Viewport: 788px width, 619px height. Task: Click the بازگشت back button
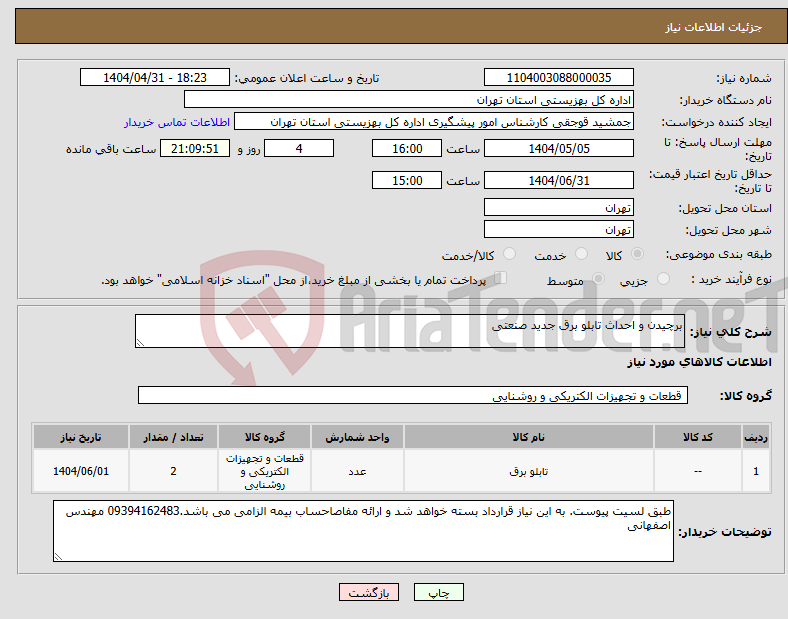tap(369, 592)
